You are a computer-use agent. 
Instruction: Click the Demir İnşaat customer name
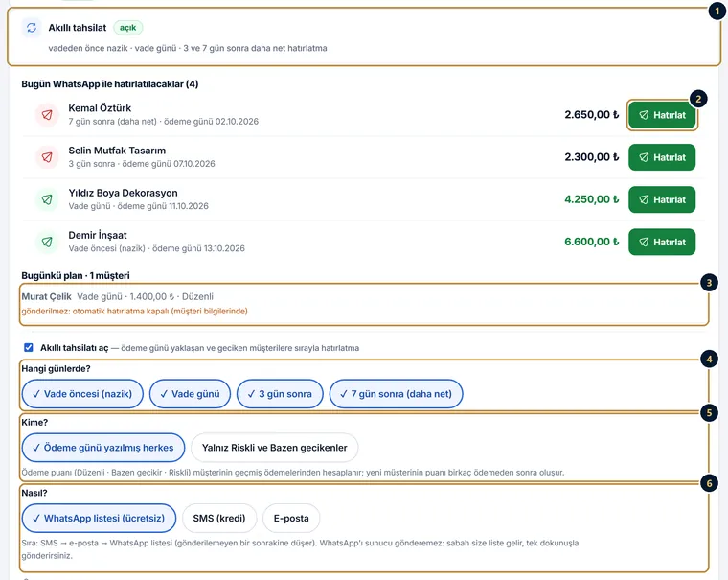coord(98,235)
